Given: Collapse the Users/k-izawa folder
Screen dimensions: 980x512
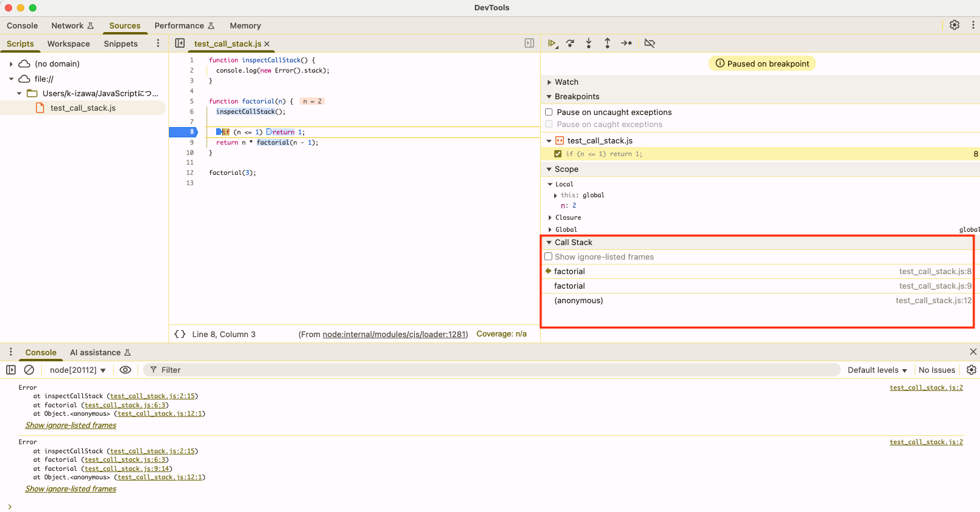Looking at the screenshot, I should 19,93.
